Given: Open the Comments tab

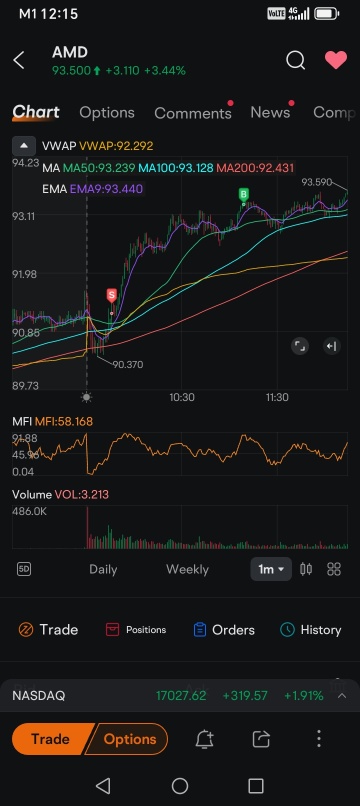Looking at the screenshot, I should [x=193, y=113].
